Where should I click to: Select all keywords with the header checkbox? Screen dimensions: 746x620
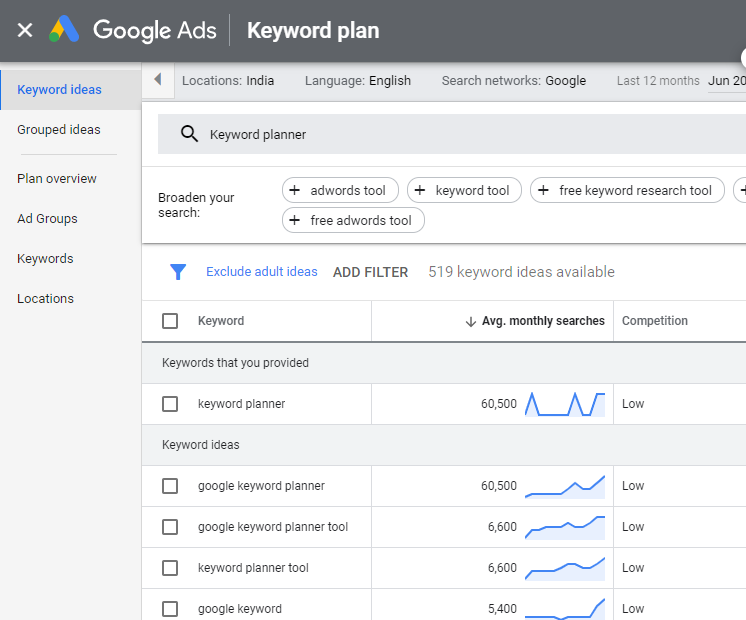click(170, 321)
